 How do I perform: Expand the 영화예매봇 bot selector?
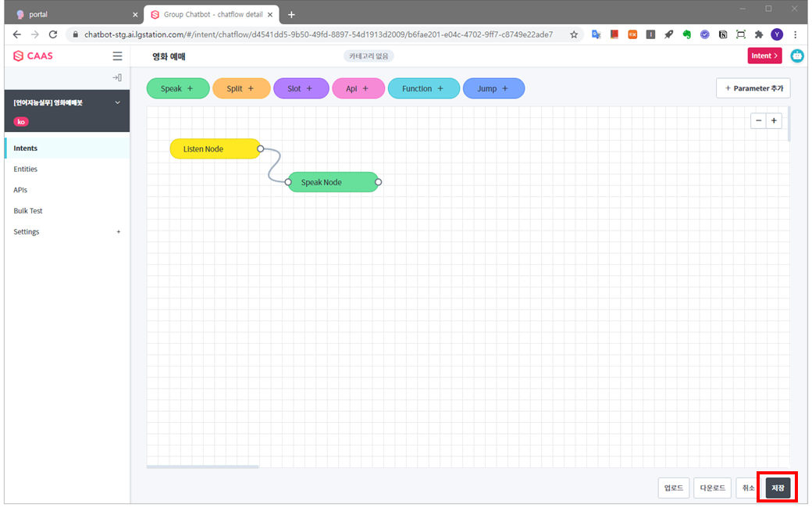[x=118, y=102]
